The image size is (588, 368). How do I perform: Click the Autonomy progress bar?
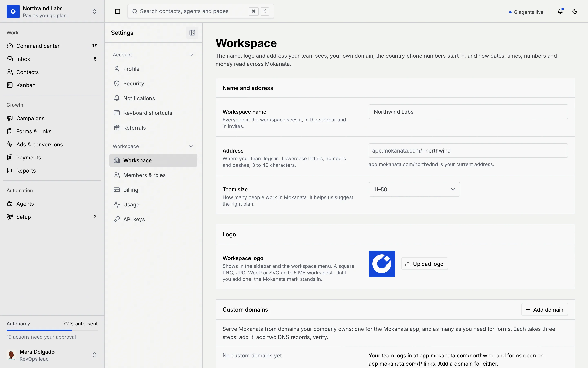pos(52,330)
